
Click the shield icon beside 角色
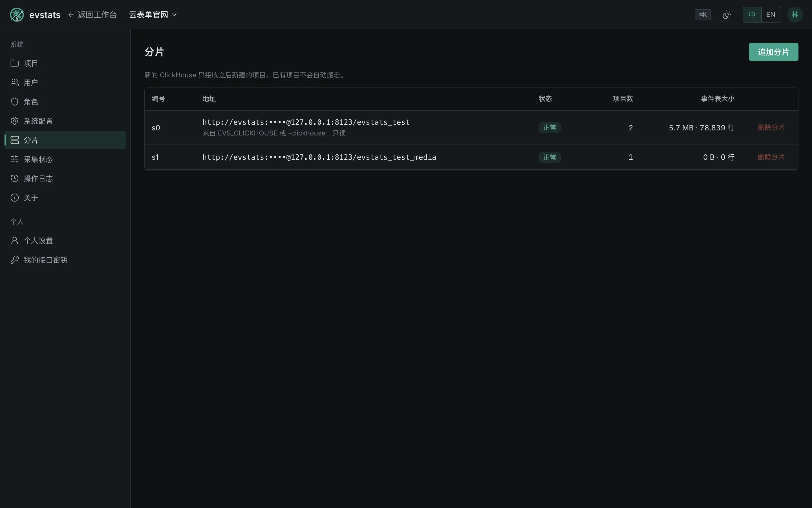(14, 102)
